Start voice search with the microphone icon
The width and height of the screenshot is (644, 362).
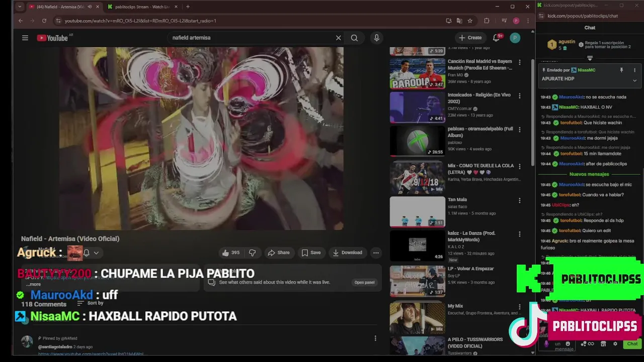(x=376, y=38)
